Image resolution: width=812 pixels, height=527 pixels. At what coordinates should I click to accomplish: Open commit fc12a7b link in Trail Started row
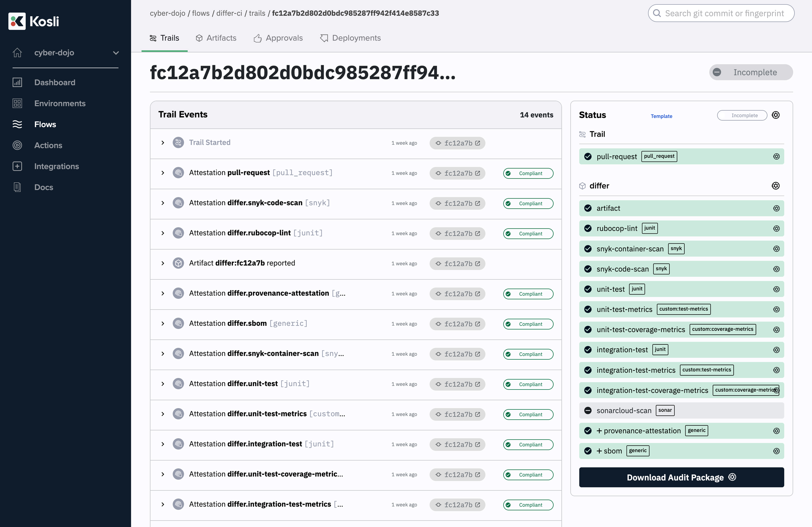click(x=457, y=143)
